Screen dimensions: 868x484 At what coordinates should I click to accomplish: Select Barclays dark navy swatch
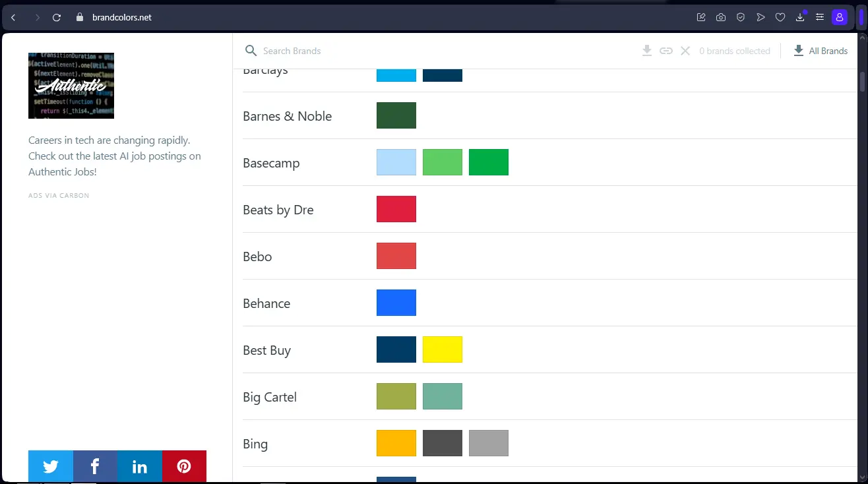[x=443, y=75]
